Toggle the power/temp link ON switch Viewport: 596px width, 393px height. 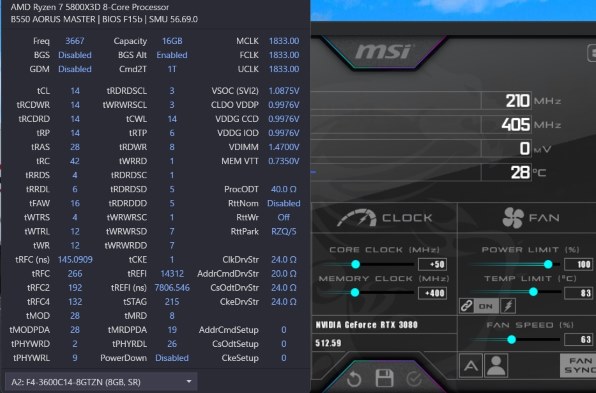[486, 306]
